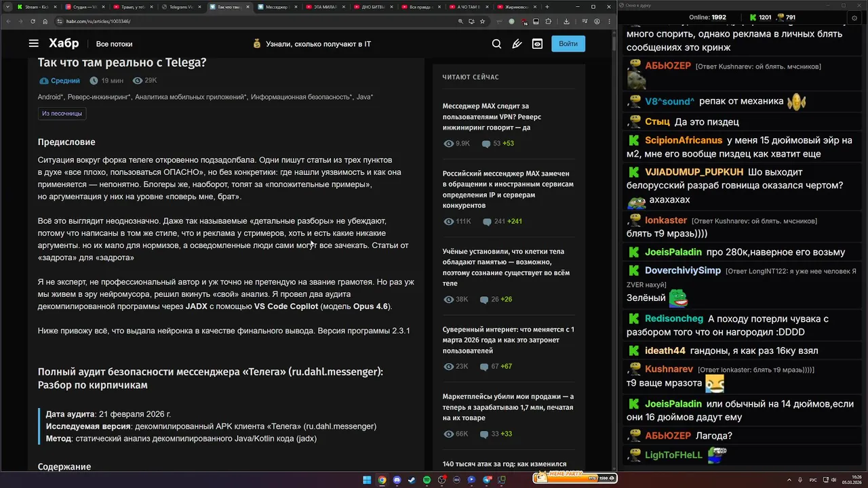
Task: Open article about MAX contacting foreign services
Action: 508,189
